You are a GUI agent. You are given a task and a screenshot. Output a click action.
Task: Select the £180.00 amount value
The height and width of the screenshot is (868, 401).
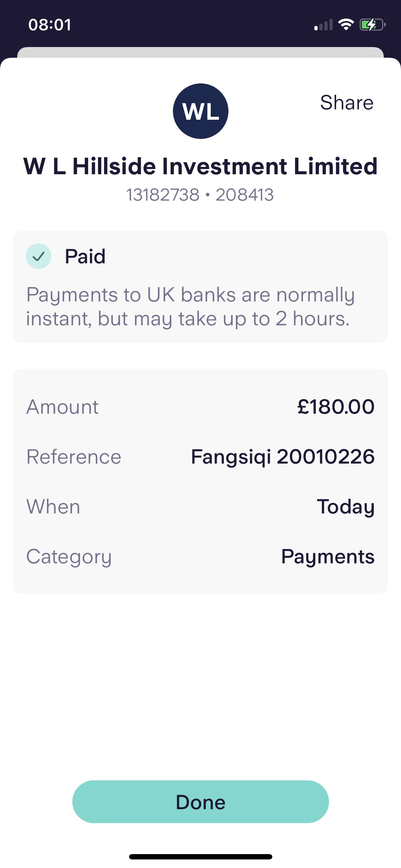[x=336, y=407]
